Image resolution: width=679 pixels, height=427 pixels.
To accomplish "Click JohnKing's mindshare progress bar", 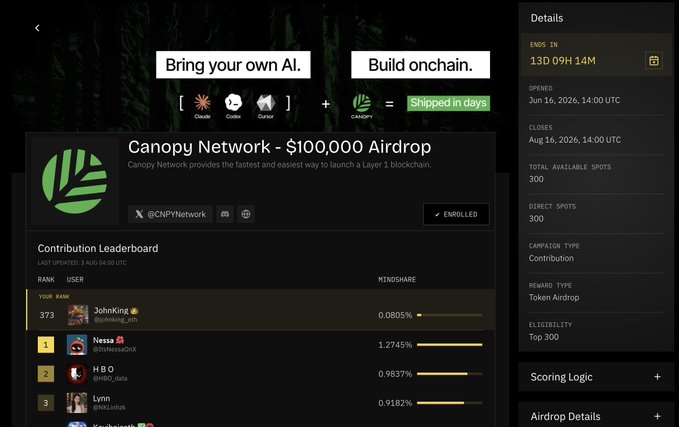I will [x=449, y=315].
